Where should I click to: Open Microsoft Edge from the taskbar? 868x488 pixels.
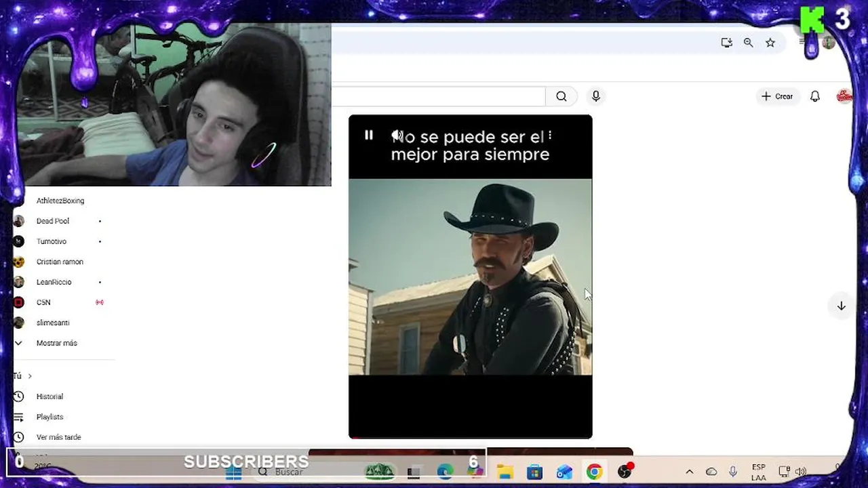[x=445, y=472]
